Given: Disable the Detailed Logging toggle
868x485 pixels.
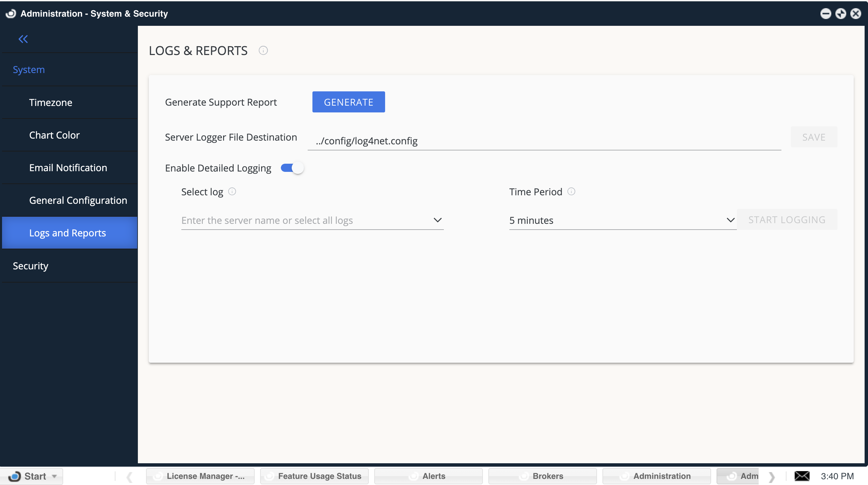Looking at the screenshot, I should click(x=291, y=167).
